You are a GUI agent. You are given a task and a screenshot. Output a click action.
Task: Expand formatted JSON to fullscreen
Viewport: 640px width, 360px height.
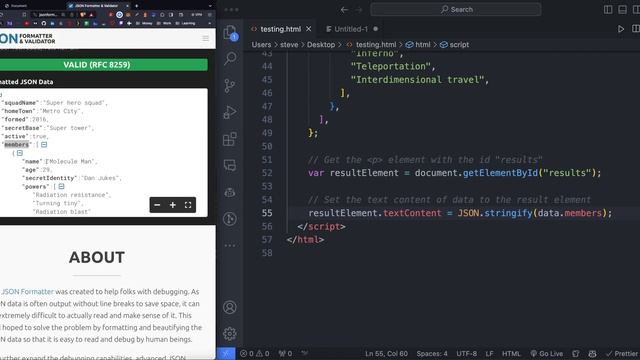(x=188, y=205)
